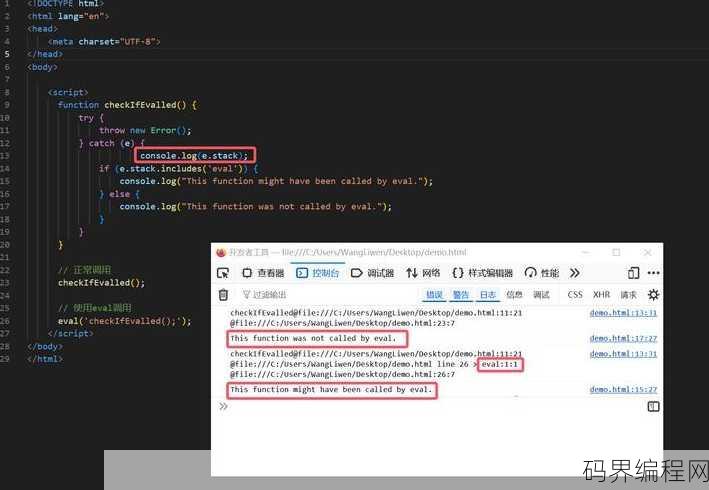Toggle the 信息 info filter
The height and width of the screenshot is (490, 709).
[x=514, y=295]
